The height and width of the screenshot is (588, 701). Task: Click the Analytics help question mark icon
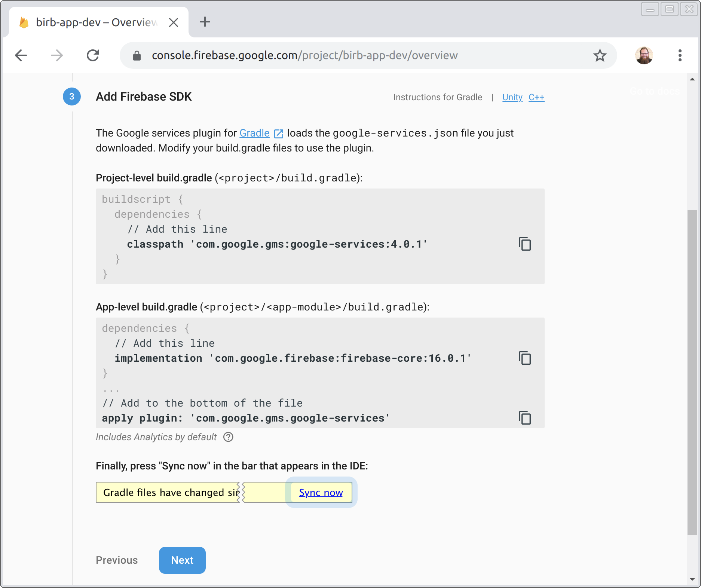[229, 437]
